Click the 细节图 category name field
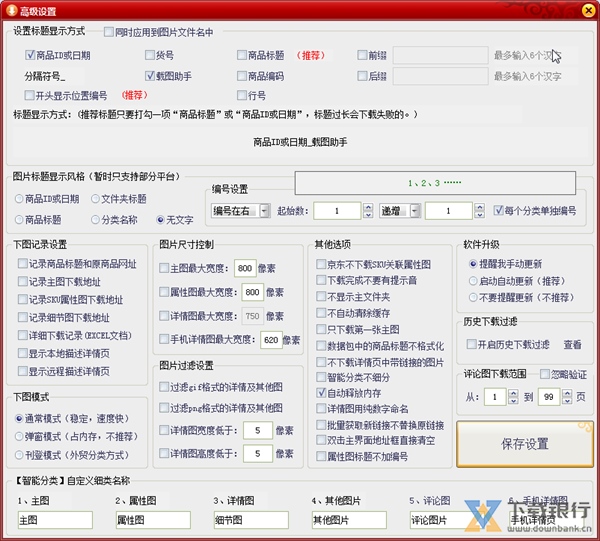This screenshot has height=541, width=600. [x=251, y=520]
